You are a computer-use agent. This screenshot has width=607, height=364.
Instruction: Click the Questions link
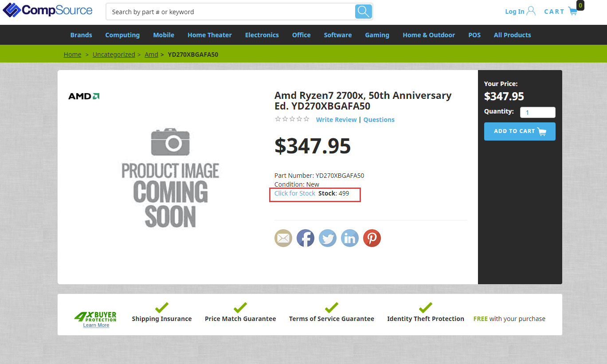(x=379, y=120)
